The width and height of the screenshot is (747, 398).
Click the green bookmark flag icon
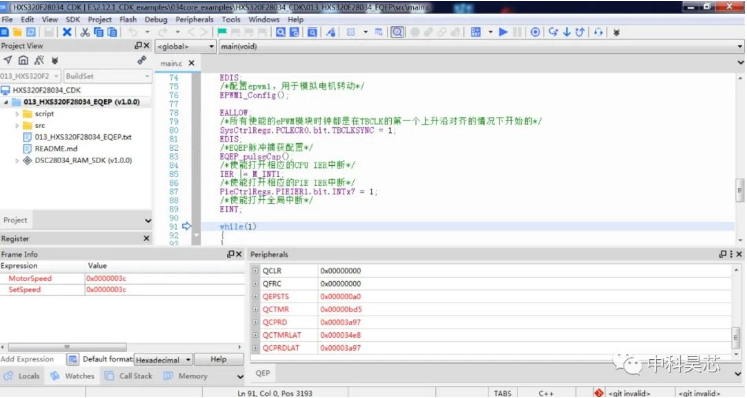point(222,32)
